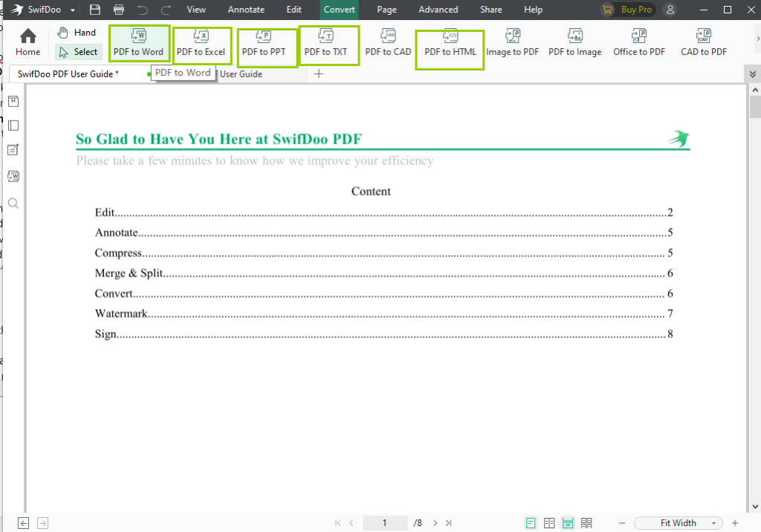The height and width of the screenshot is (532, 761).
Task: Choose PDF to Image conversion
Action: tap(575, 42)
